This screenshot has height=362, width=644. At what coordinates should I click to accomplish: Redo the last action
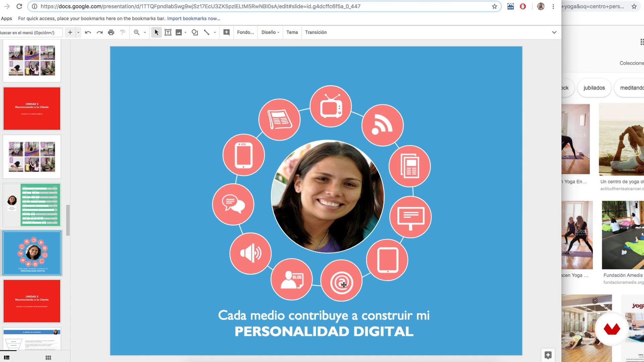pos(100,32)
